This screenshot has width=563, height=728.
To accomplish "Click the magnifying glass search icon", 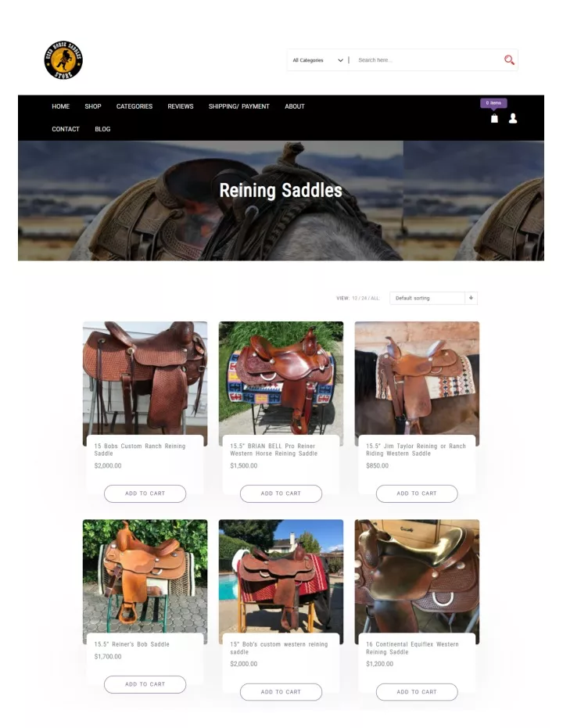I will pos(509,60).
